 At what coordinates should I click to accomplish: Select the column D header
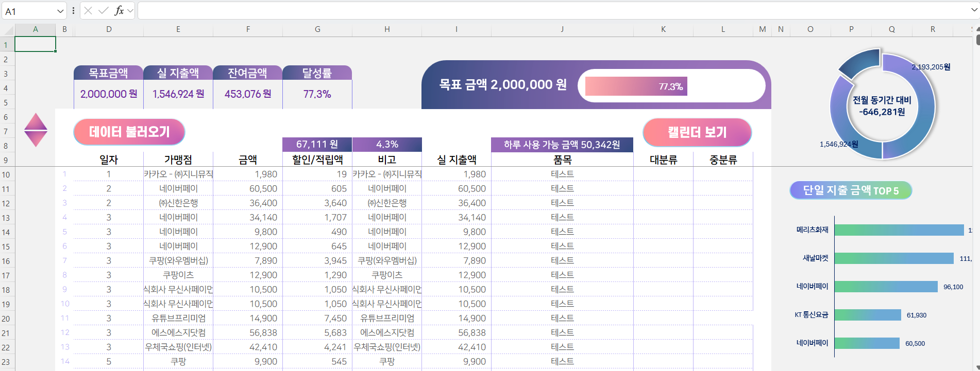coord(109,29)
